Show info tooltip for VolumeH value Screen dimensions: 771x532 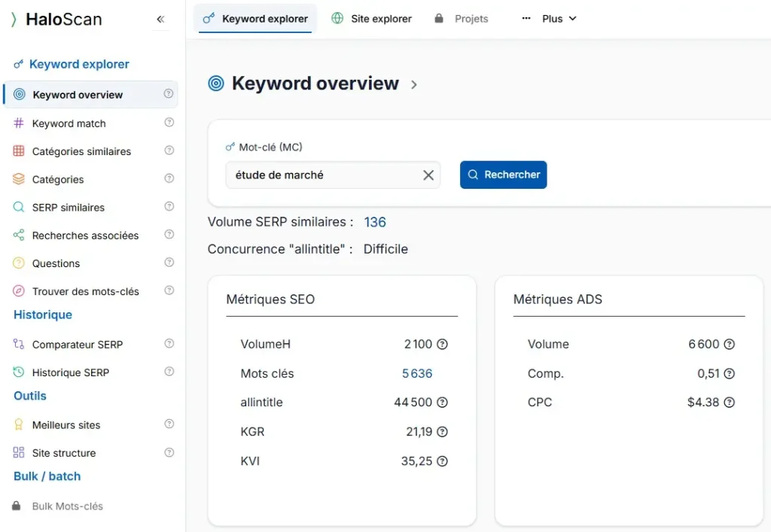coord(443,345)
